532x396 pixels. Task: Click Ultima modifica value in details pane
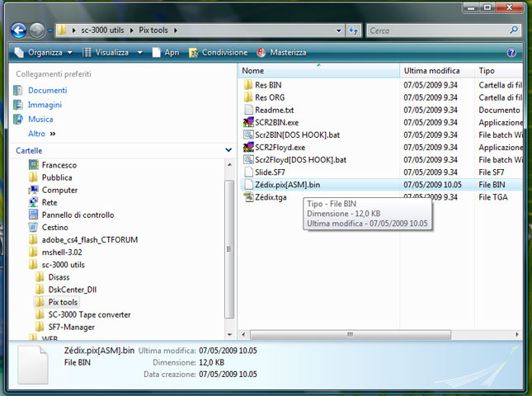tap(228, 351)
